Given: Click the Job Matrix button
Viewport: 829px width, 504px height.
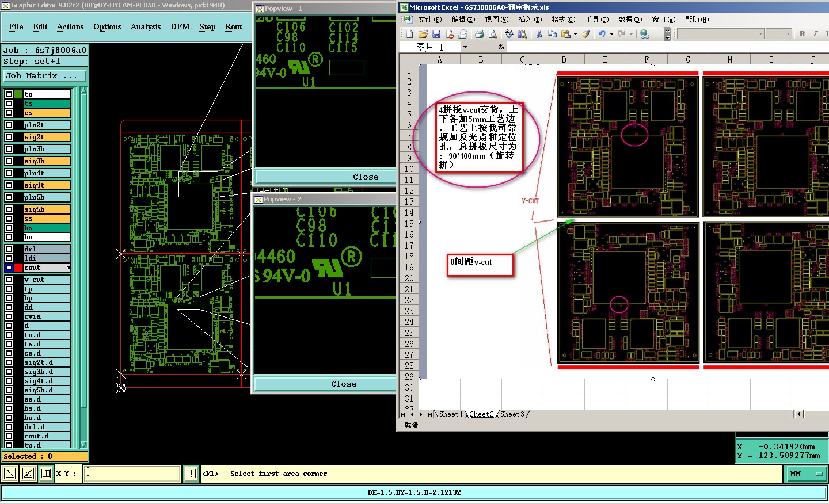Looking at the screenshot, I should (45, 75).
